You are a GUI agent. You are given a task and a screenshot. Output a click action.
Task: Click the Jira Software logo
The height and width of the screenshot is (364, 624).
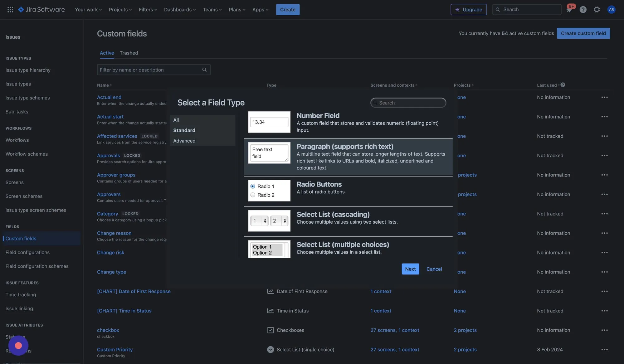pyautogui.click(x=41, y=10)
